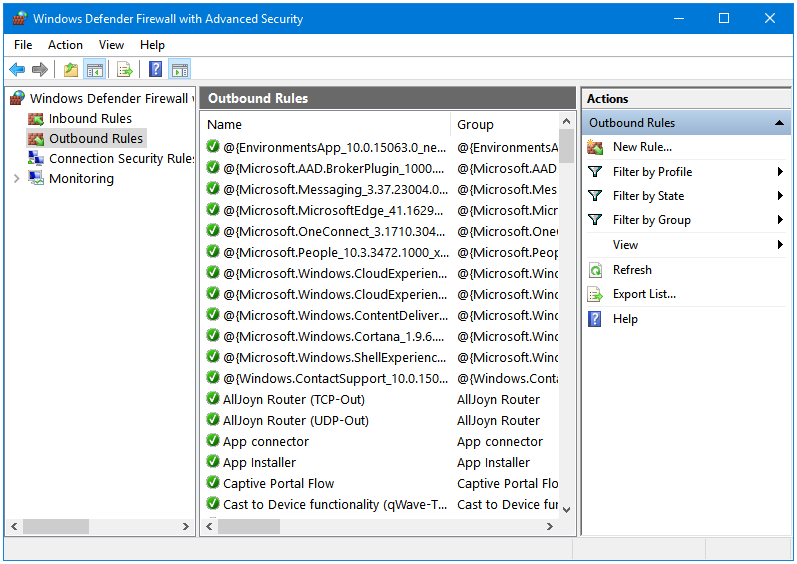Click the Connection Security Rules icon
This screenshot has width=797, height=564.
36,158
